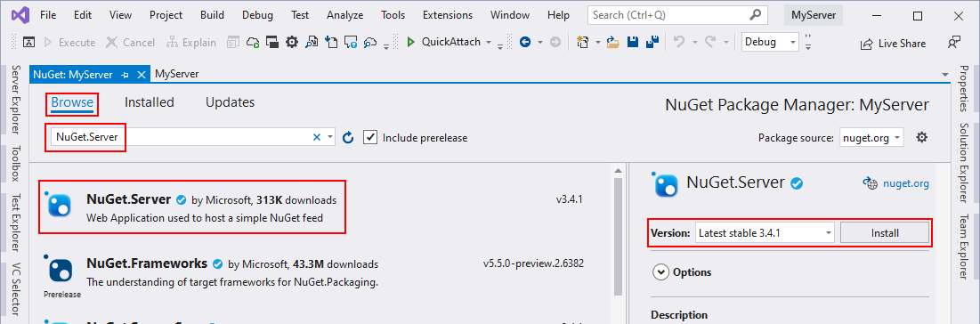Open the package source settings gear
Image resolution: width=980 pixels, height=324 pixels.
tap(921, 137)
